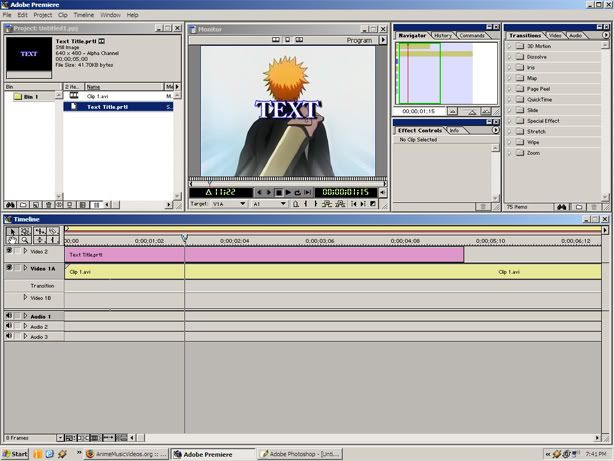This screenshot has height=461, width=614.
Task: Expand the Video 1B track triangle
Action: pyautogui.click(x=25, y=298)
